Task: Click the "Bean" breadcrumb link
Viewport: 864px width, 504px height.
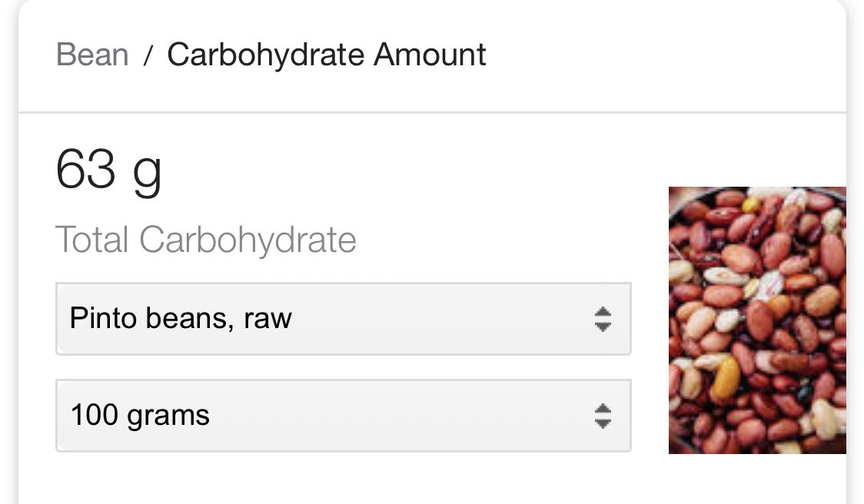Action: click(92, 55)
